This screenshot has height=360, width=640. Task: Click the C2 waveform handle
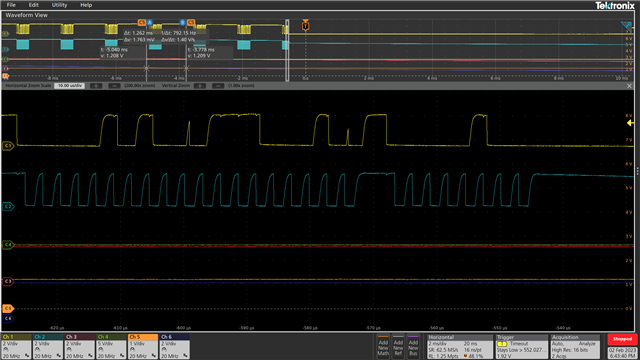tap(7, 207)
